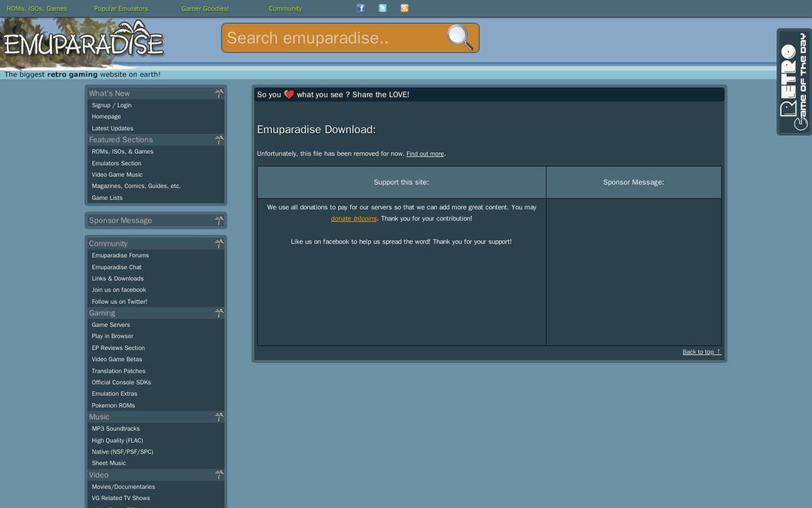812x508 pixels.
Task: Open the Emulators Section link
Action: pos(117,163)
